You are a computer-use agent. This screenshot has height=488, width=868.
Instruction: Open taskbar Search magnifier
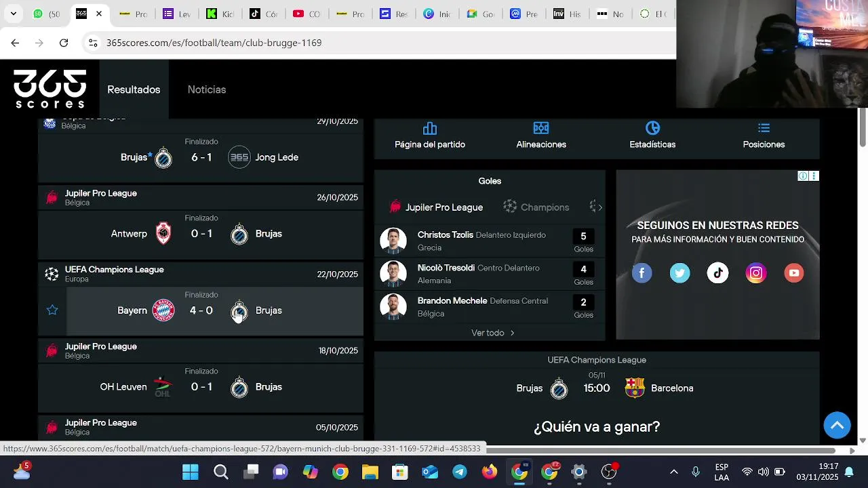click(221, 472)
